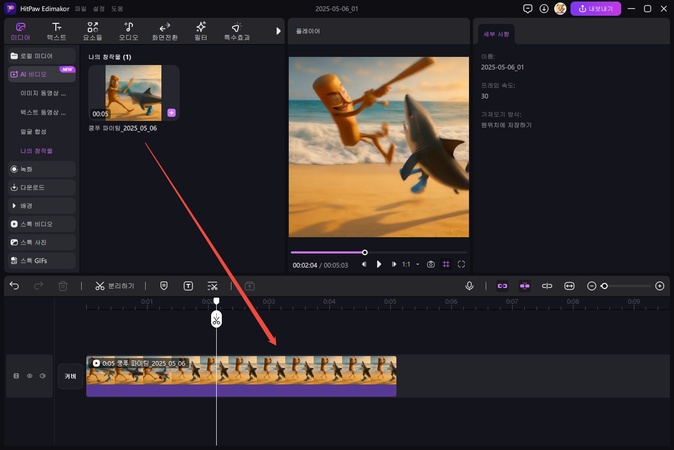Open 얼굴 합성 sub-item
Viewport: 674px width, 450px height.
(x=33, y=132)
